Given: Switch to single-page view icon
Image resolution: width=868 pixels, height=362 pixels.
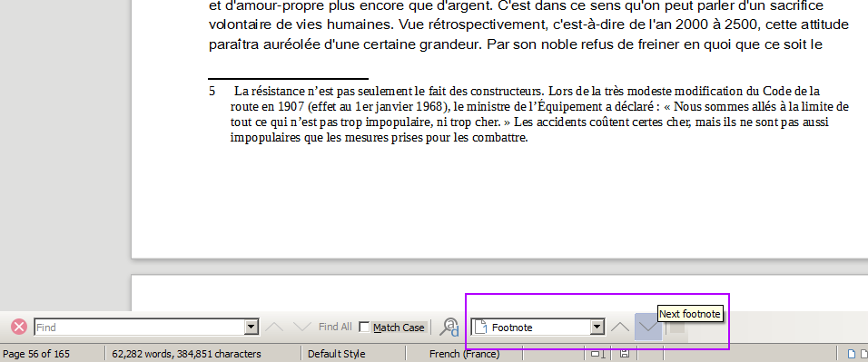Looking at the screenshot, I should point(853,354).
